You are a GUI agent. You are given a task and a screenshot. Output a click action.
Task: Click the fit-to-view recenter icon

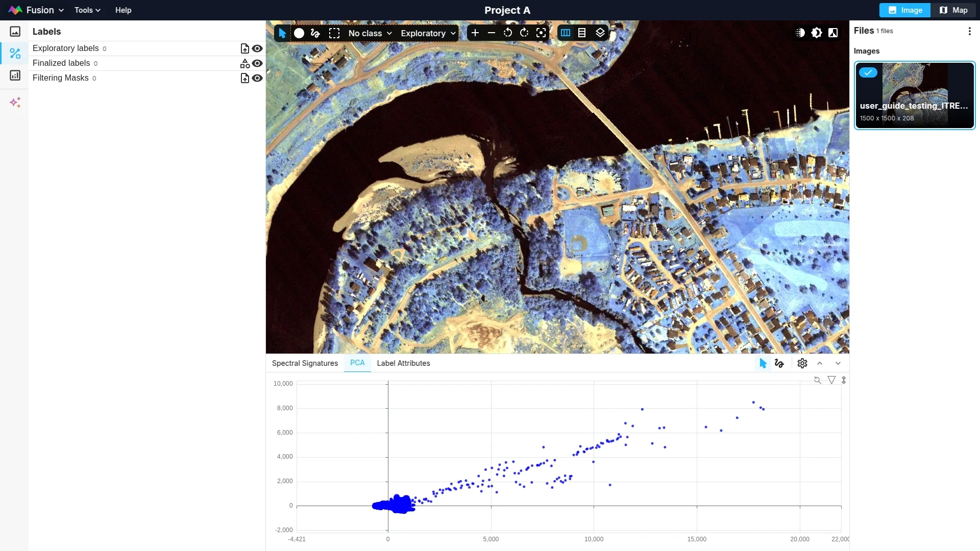click(541, 33)
